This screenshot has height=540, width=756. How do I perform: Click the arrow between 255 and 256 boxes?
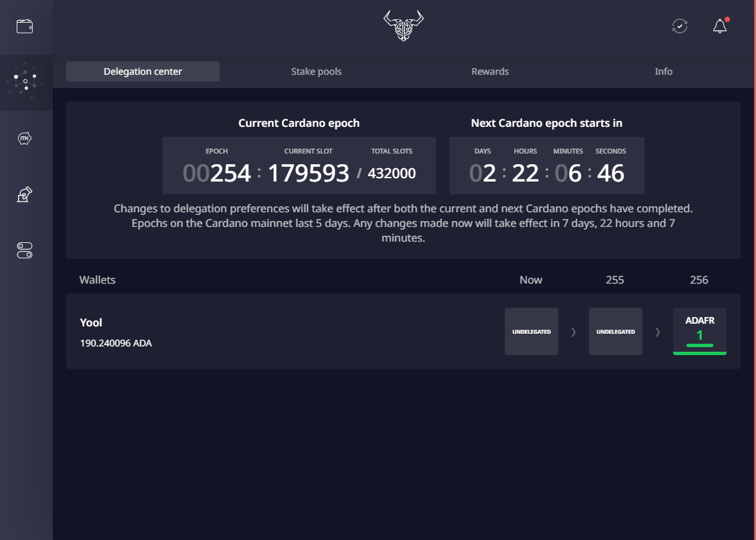(x=658, y=332)
